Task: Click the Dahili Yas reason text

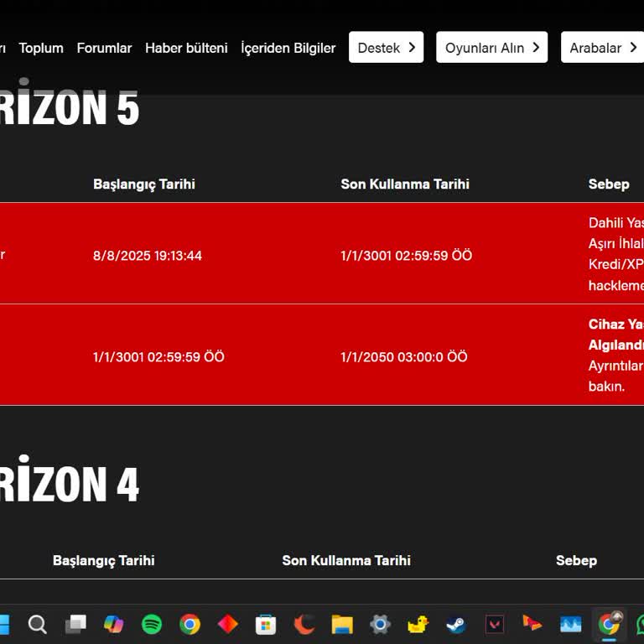Action: (x=616, y=223)
